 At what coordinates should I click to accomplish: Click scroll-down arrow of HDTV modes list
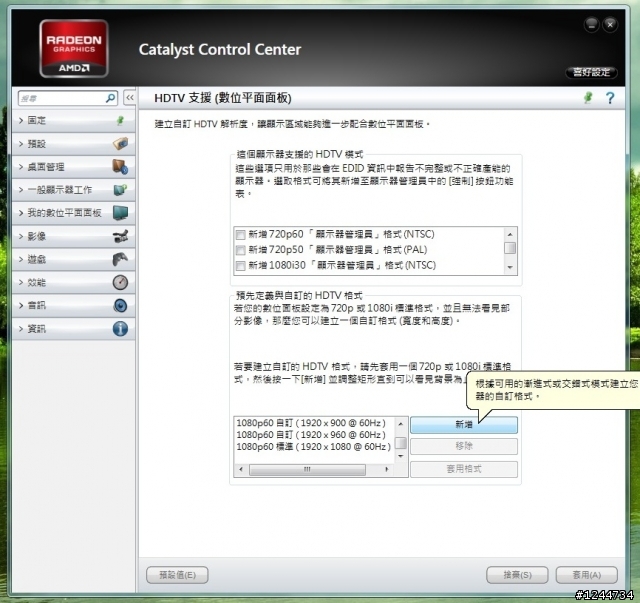[510, 267]
